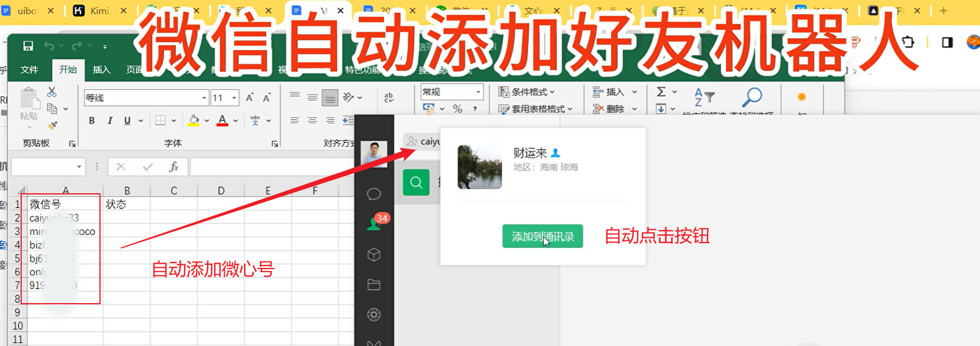This screenshot has height=346, width=980.
Task: Show phonetic guide with the wén icon
Action: pos(255,120)
